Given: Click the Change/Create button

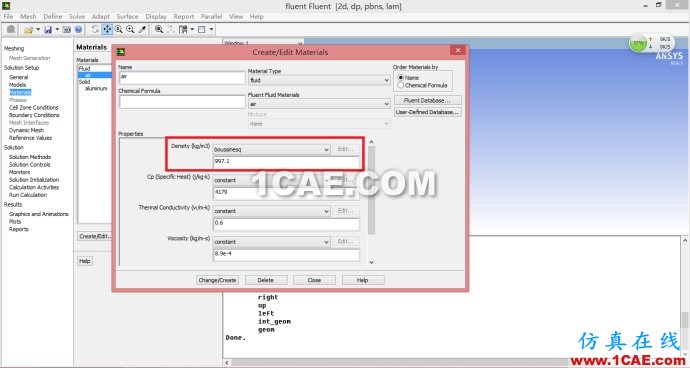Looking at the screenshot, I should [x=217, y=280].
